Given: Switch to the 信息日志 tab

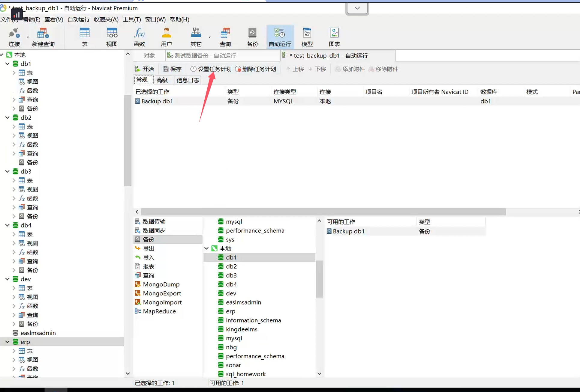Looking at the screenshot, I should pos(188,80).
